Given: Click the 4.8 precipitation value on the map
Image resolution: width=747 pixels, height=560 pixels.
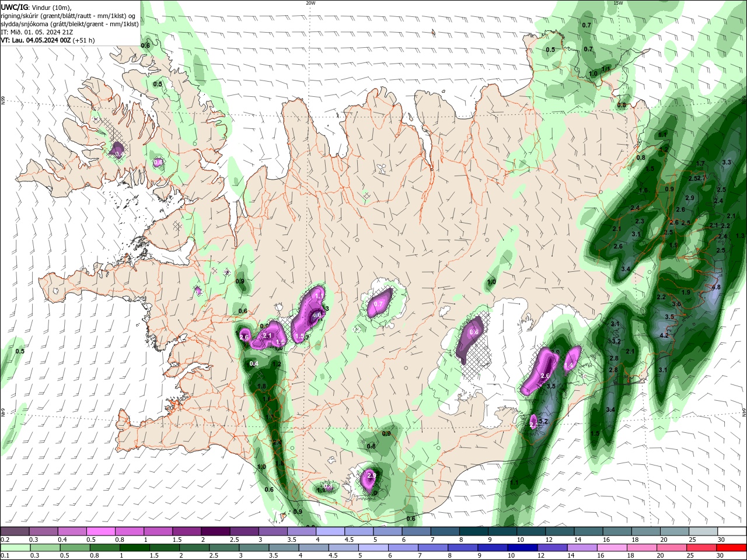Looking at the screenshot, I should [x=716, y=287].
